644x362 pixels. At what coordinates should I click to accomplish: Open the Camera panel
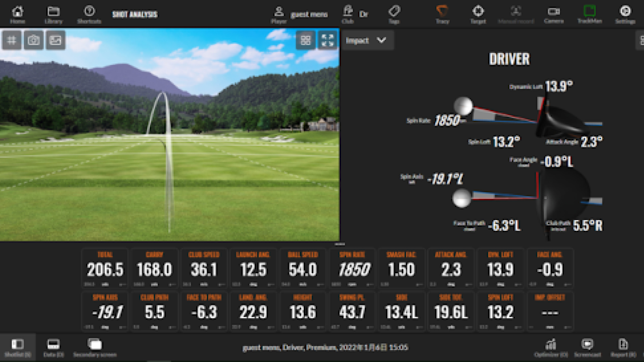point(553,14)
